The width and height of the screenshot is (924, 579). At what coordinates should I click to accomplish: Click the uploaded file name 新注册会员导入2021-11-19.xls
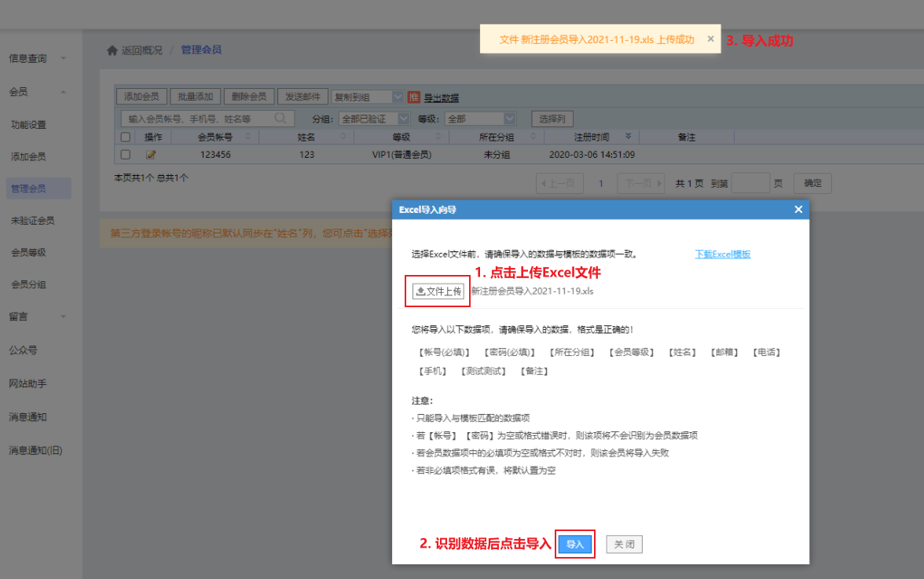coord(532,291)
